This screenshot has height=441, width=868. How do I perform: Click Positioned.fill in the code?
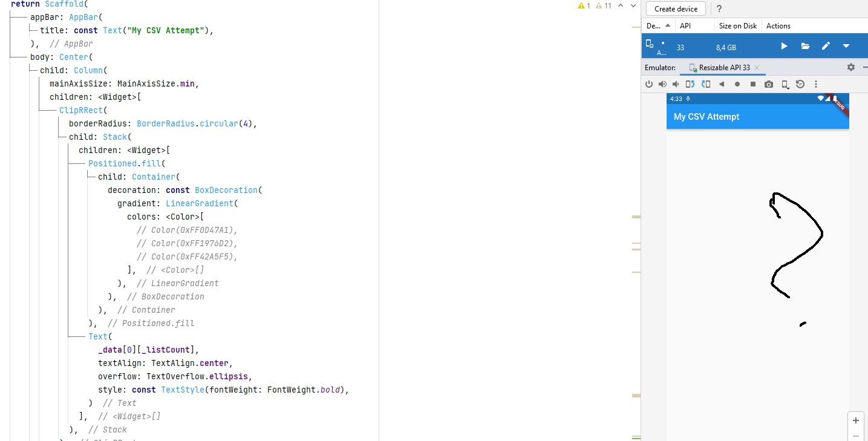pyautogui.click(x=125, y=163)
